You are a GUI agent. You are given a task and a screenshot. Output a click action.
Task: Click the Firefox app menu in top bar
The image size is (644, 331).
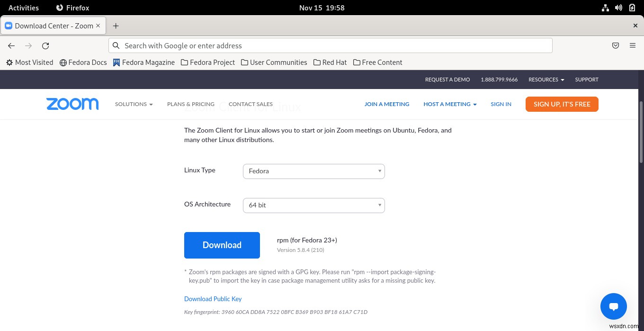point(72,8)
